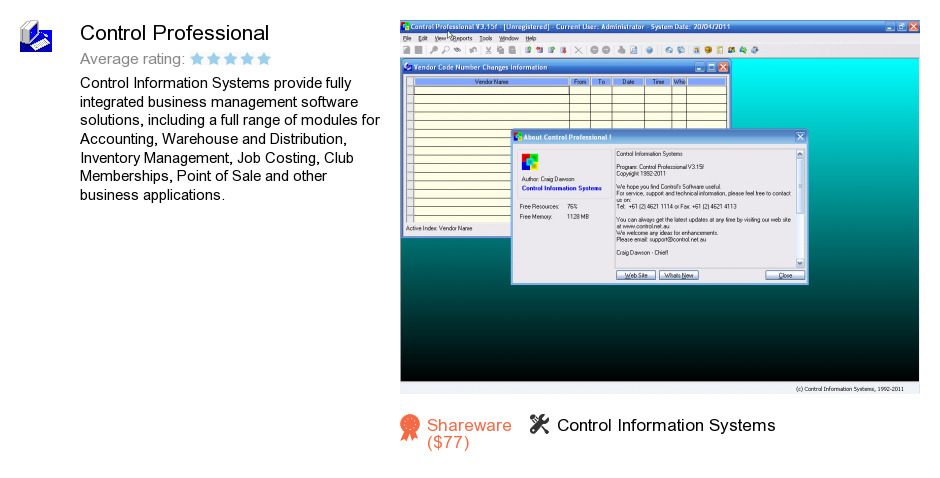Screen dimensions: 940x478
Task: Open the Reports menu
Action: pyautogui.click(x=462, y=38)
